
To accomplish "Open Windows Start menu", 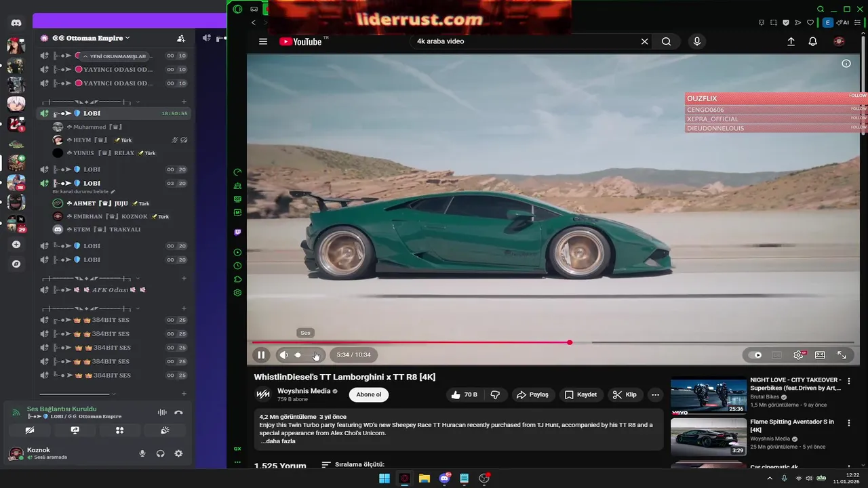I will click(384, 479).
